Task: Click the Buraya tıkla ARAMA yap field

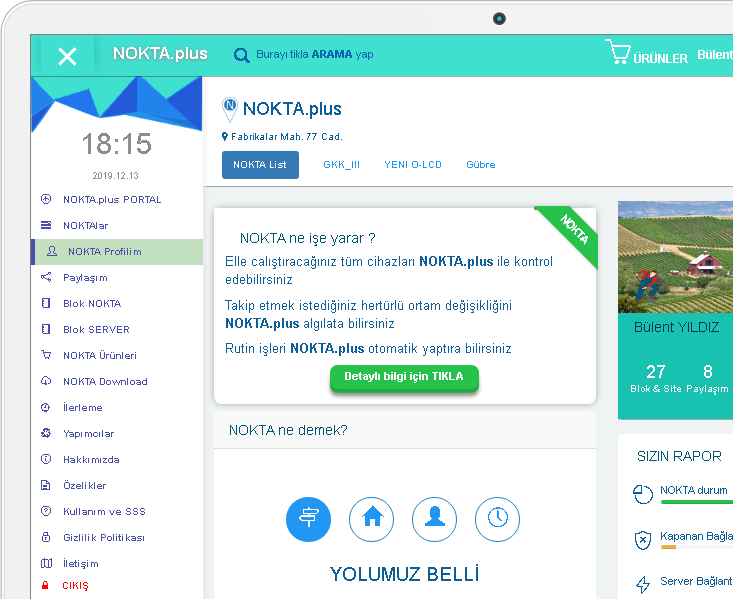Action: pyautogui.click(x=315, y=55)
